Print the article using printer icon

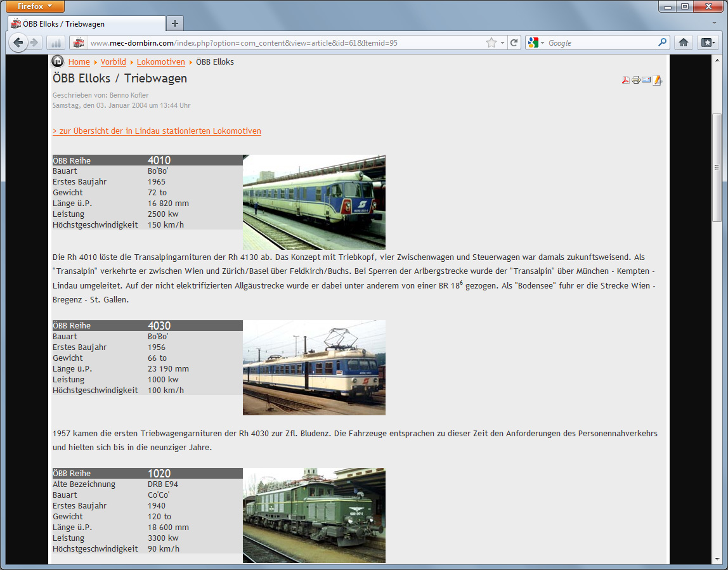pyautogui.click(x=636, y=81)
